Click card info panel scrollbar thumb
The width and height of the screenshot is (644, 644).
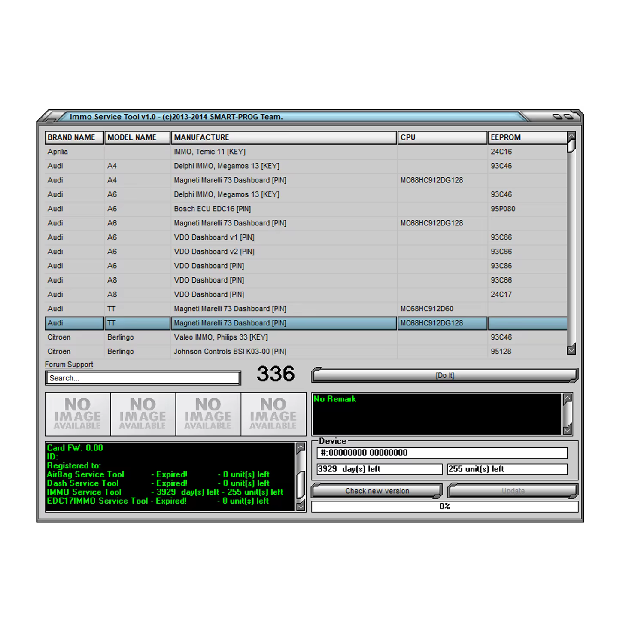coord(301,484)
